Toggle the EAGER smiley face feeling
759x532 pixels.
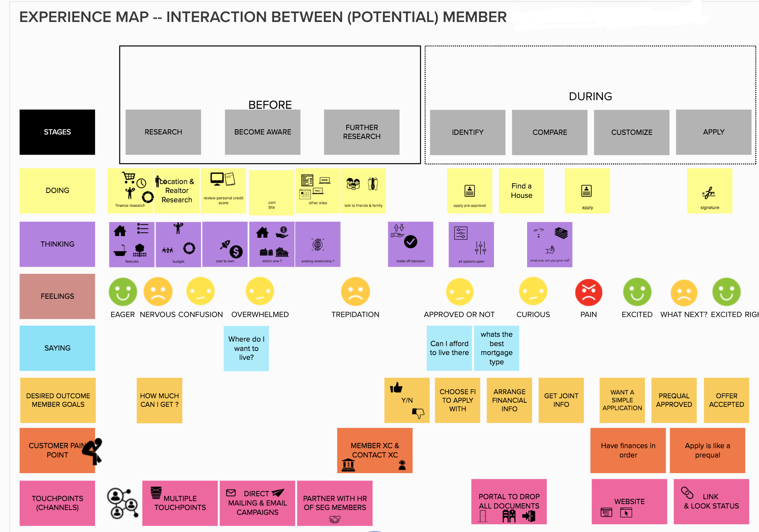[120, 293]
